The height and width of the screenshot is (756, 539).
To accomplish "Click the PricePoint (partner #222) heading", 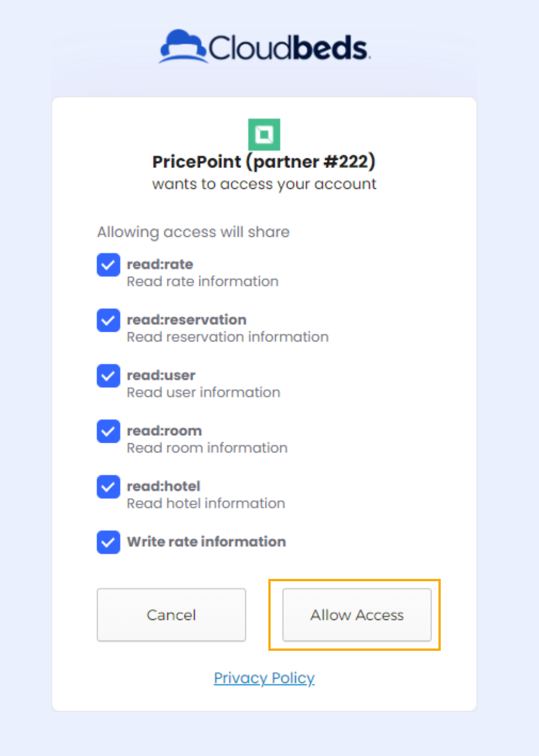I will [264, 162].
